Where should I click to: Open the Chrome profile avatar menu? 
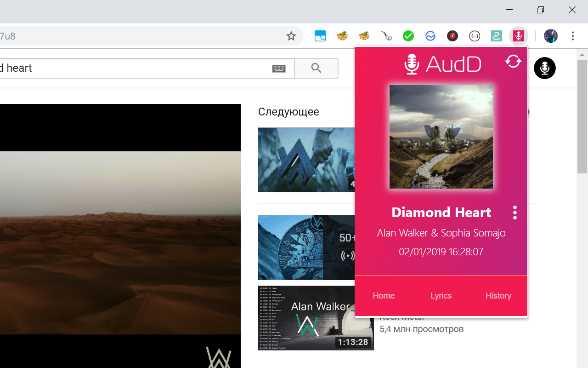550,36
